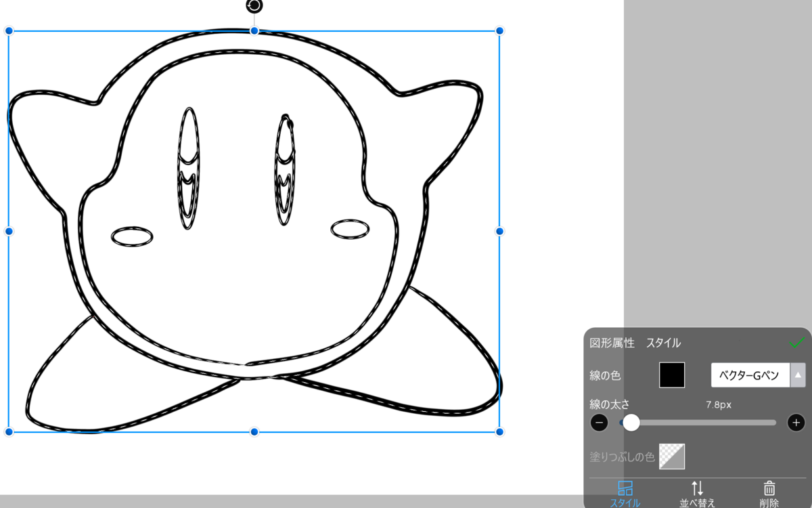Viewport: 812px width, 508px height.
Task: Click the スタイル heading in panel title
Action: 663,343
